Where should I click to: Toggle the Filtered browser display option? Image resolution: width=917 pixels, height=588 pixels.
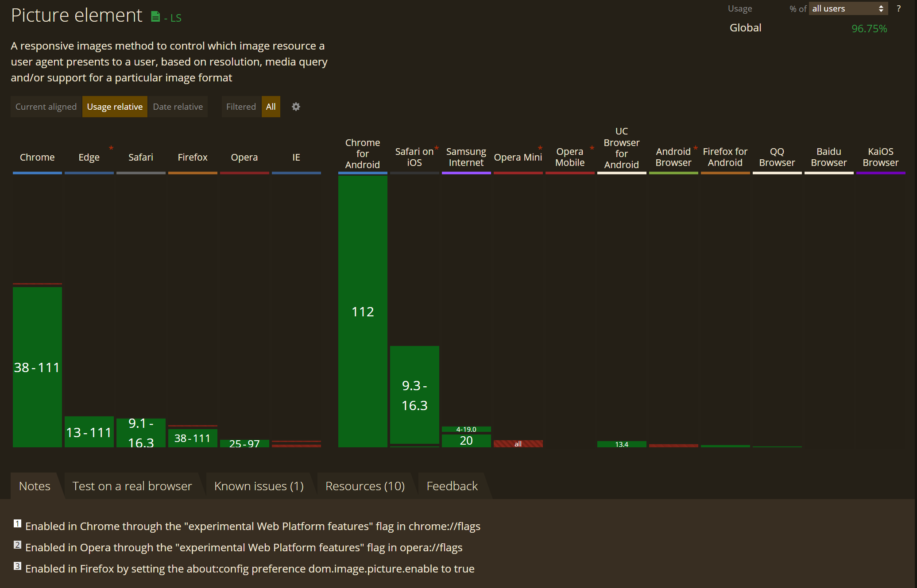pos(241,107)
